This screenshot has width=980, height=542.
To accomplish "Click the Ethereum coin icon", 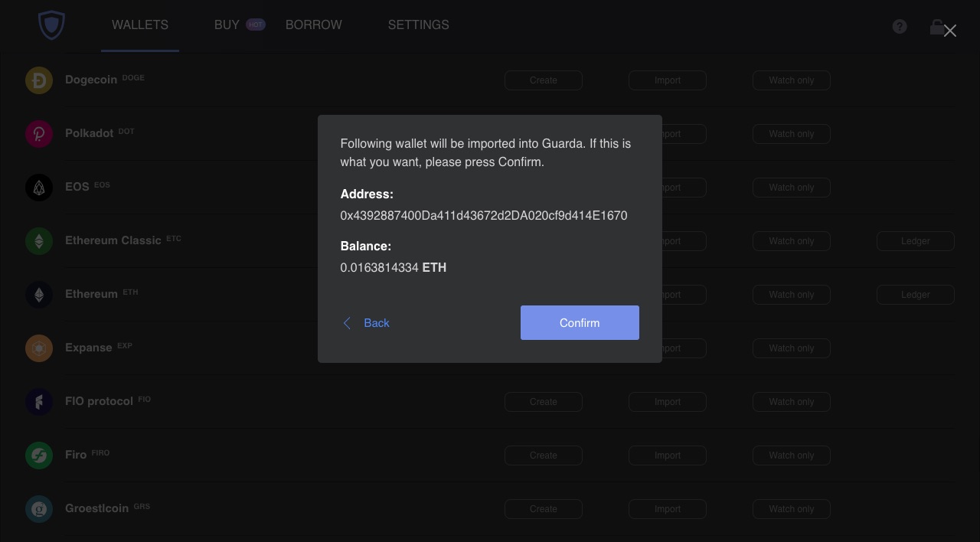I will 39,294.
